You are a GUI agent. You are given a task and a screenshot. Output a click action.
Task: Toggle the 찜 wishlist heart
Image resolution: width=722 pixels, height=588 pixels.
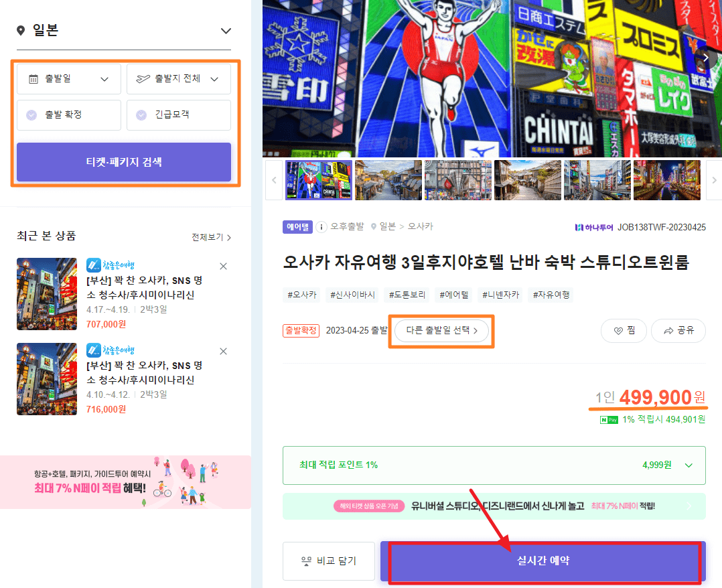coord(618,330)
